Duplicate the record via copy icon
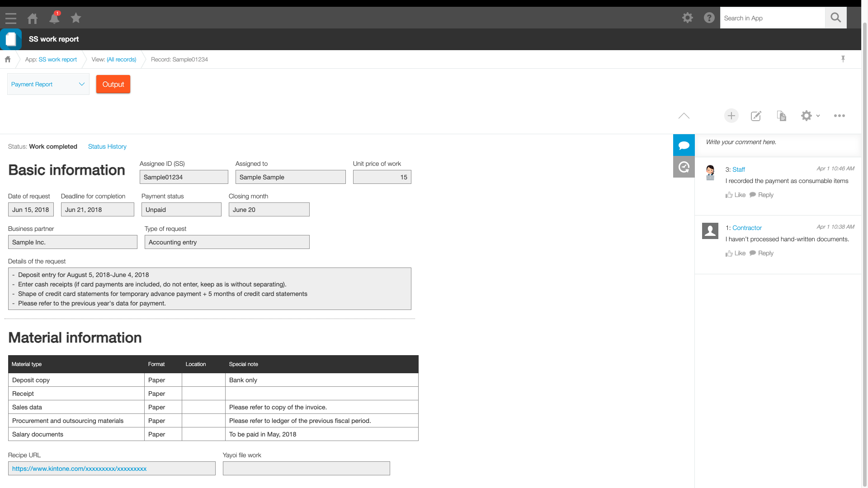868x488 pixels. [781, 116]
